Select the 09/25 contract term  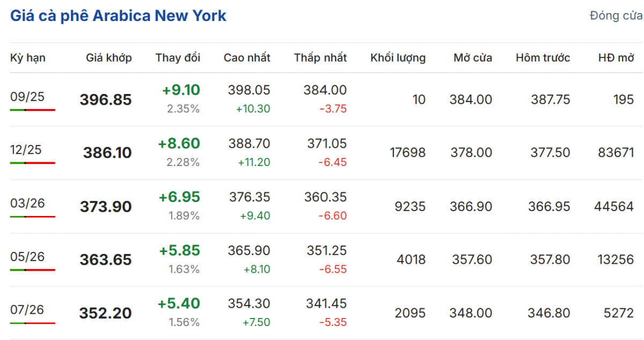coord(27,97)
